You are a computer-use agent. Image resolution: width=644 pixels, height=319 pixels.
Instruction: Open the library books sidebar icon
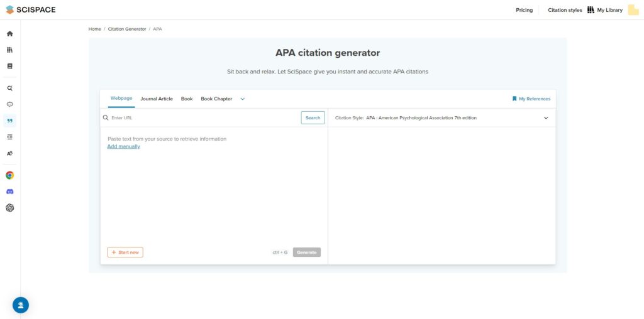(x=10, y=50)
